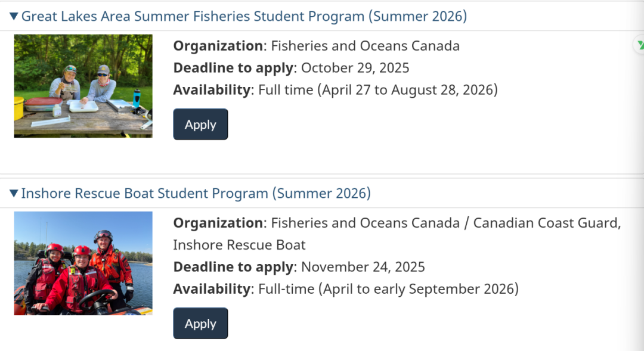Click bold Deadline to apply label, Great Lakes
The width and height of the screenshot is (644, 351).
pos(233,68)
